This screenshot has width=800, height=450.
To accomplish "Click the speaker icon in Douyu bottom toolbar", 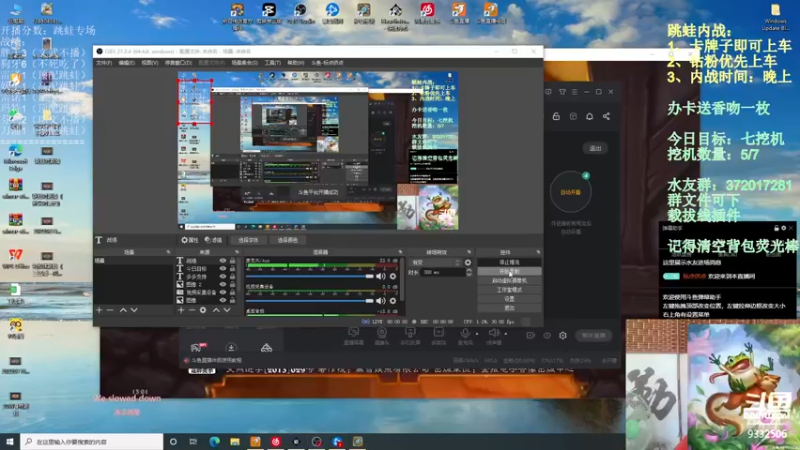I will click(493, 333).
